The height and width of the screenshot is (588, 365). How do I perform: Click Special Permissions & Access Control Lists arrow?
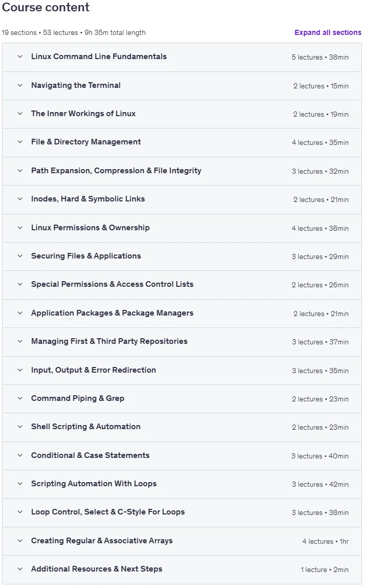pyautogui.click(x=20, y=284)
